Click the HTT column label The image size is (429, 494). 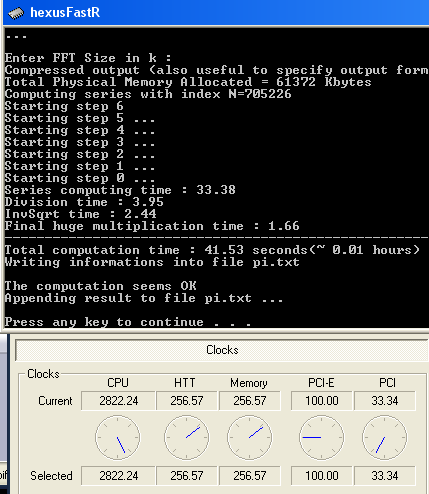pos(184,383)
